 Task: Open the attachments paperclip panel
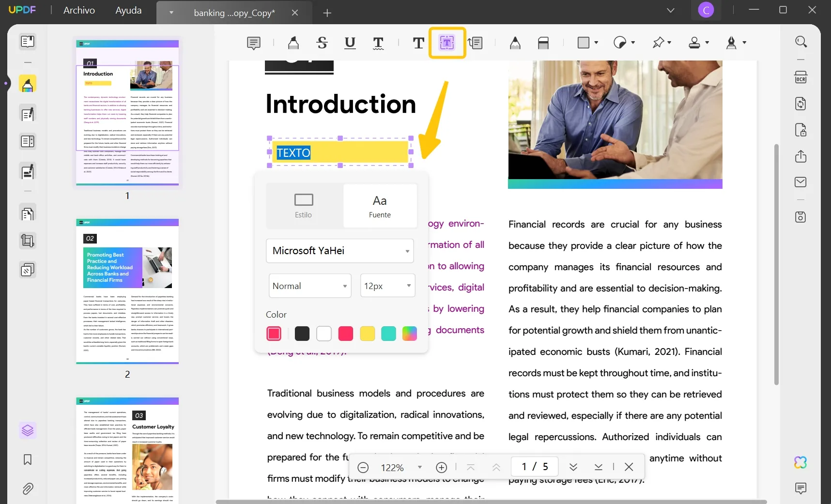[x=28, y=489]
